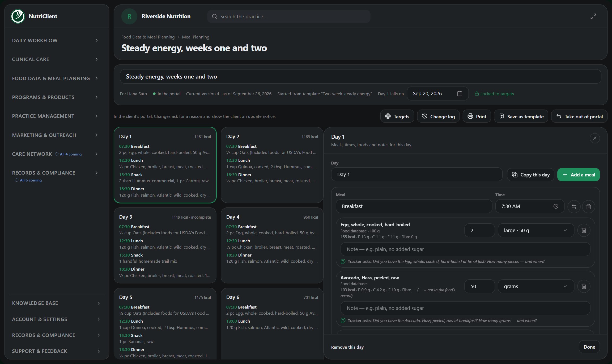Viewport: 612px width, 364px height.
Task: Click the Locked to targets lock indicator
Action: tap(494, 94)
